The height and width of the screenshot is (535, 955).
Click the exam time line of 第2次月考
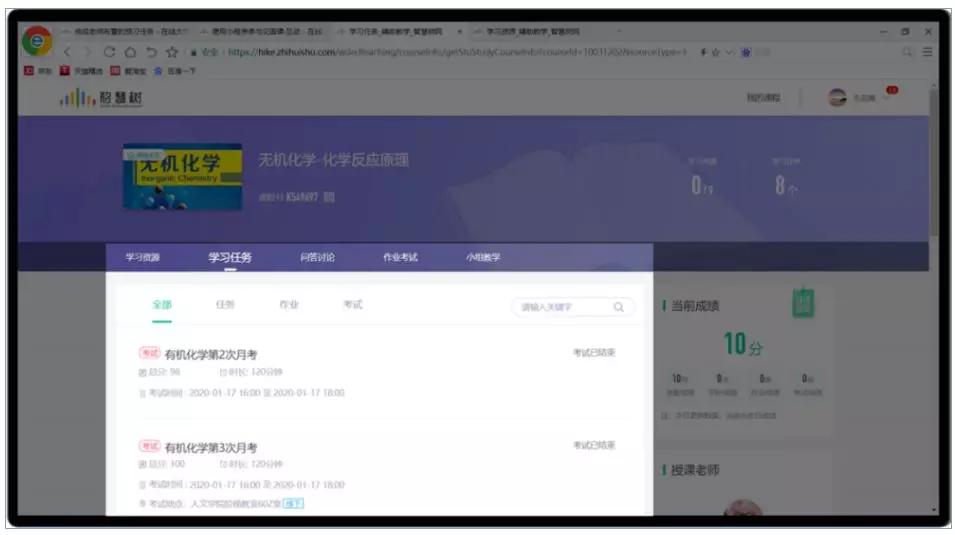(242, 393)
